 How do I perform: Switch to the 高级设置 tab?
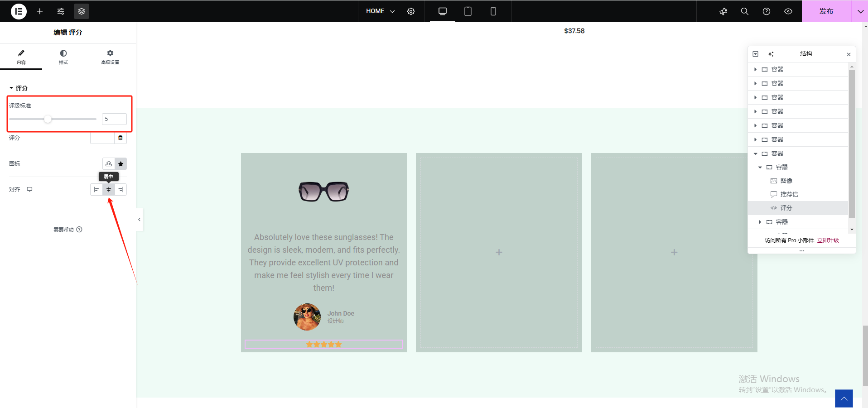[110, 57]
